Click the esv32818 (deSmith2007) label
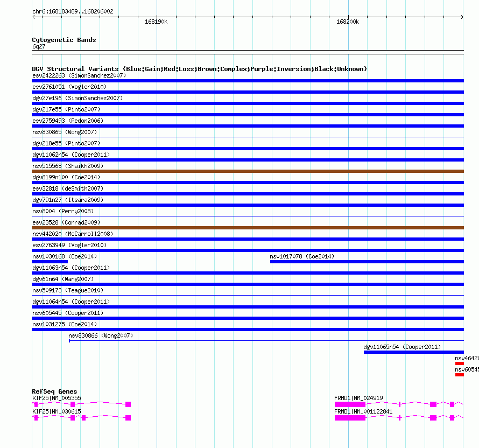The width and height of the screenshot is (479, 448). point(68,188)
